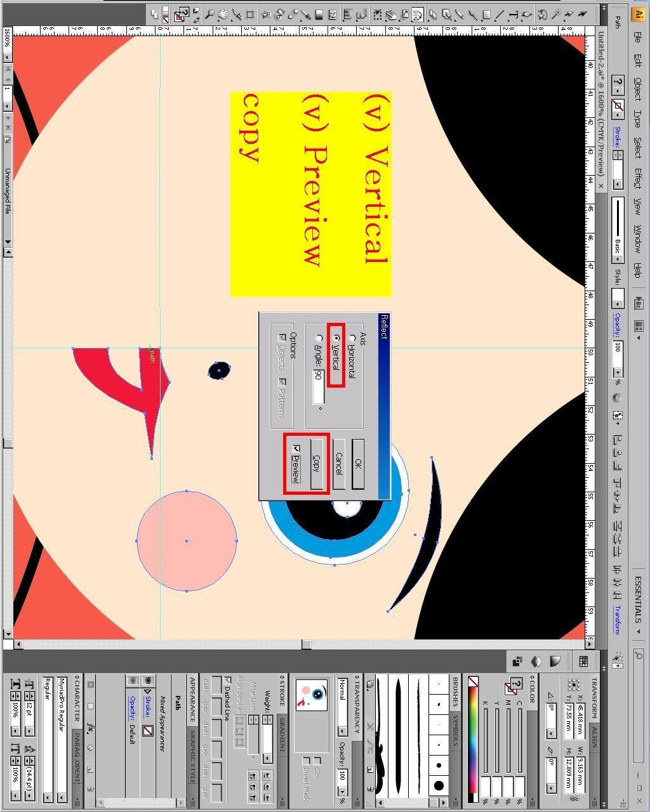
Task: Select the Column Graph tool
Action: 348,14
